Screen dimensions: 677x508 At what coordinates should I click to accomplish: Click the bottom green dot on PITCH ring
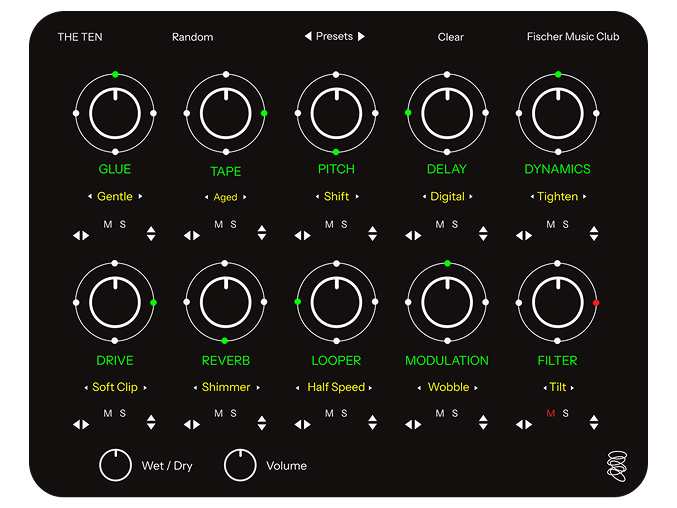[336, 152]
